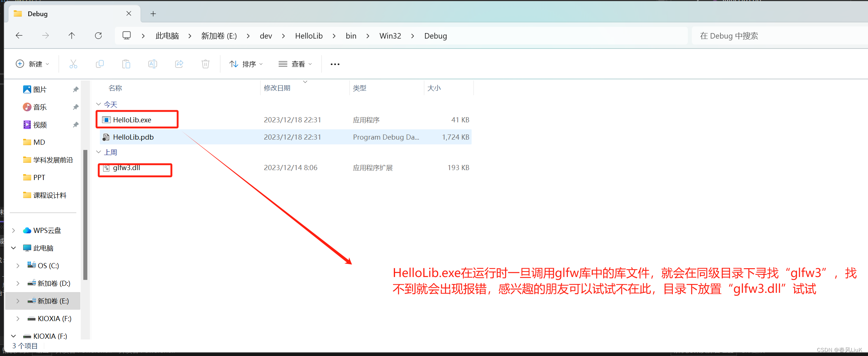Image resolution: width=868 pixels, height=356 pixels.
Task: Sort by the 修改日期 column header
Action: 277,88
